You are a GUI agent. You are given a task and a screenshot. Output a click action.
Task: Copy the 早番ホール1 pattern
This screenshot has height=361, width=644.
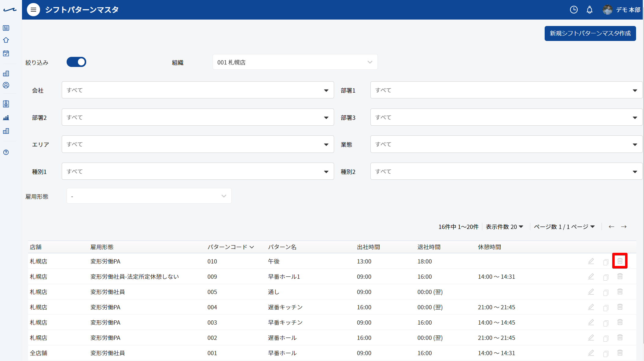coord(606,277)
